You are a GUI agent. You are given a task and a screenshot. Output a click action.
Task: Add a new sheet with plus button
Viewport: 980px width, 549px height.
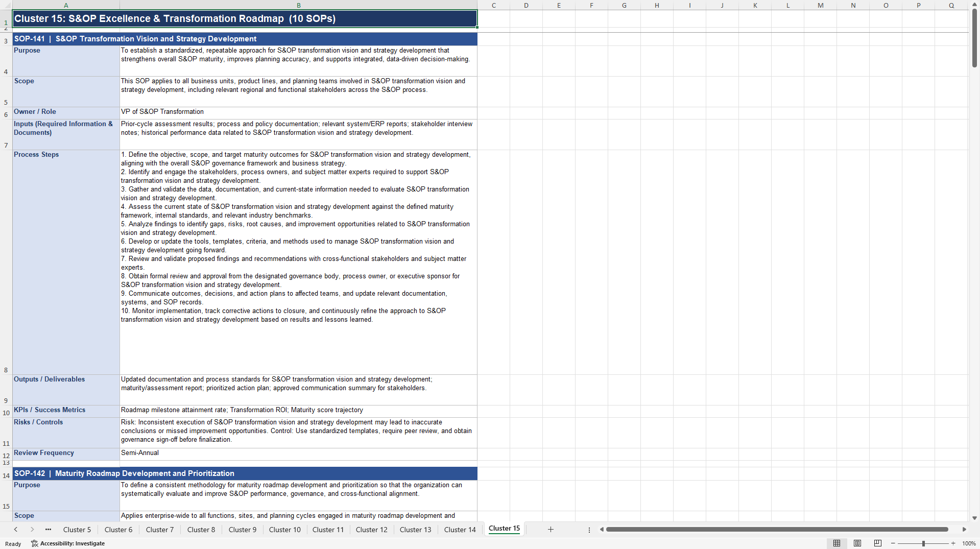tap(551, 530)
